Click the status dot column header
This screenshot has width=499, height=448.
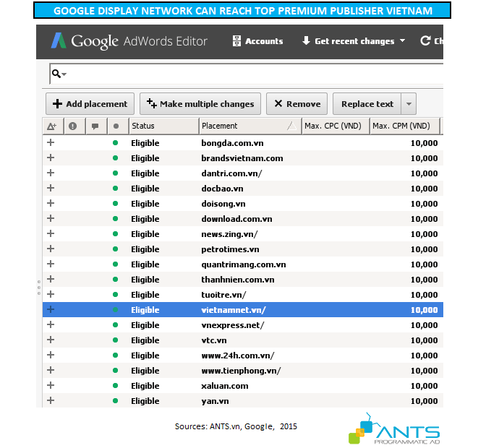[116, 126]
